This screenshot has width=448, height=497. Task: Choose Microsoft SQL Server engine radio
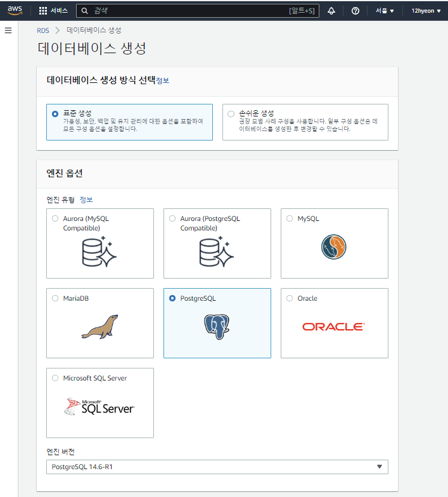pyautogui.click(x=55, y=378)
